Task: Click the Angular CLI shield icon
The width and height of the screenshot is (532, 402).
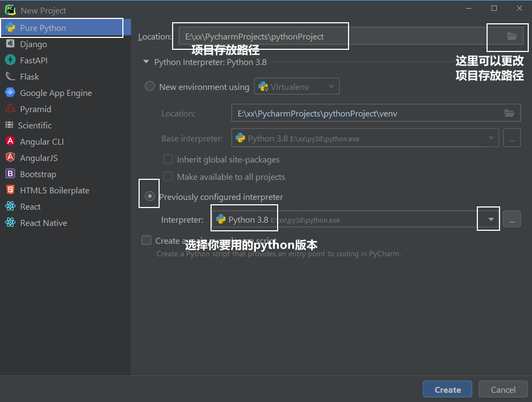Action: pos(10,141)
